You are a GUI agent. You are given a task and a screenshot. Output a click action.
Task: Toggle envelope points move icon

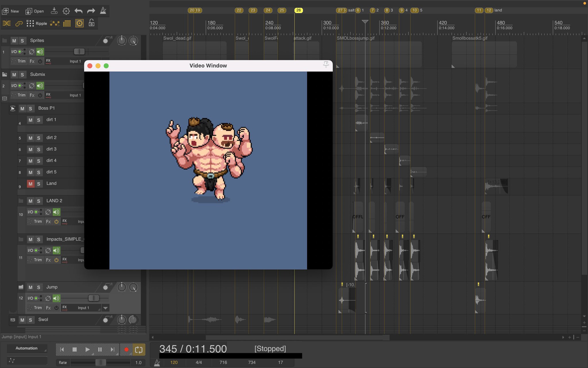coord(55,23)
